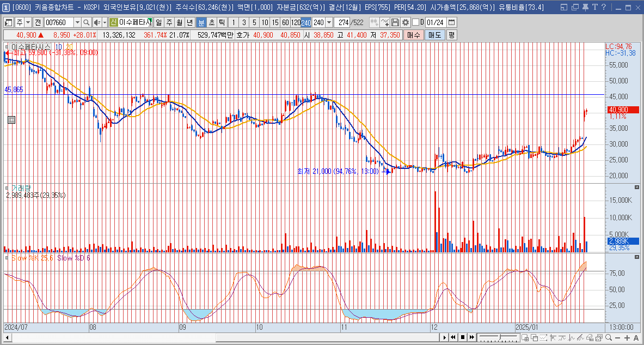Viewport: 644px width, 345px height.
Task: Set interval to 60 minutes
Action: pos(285,22)
